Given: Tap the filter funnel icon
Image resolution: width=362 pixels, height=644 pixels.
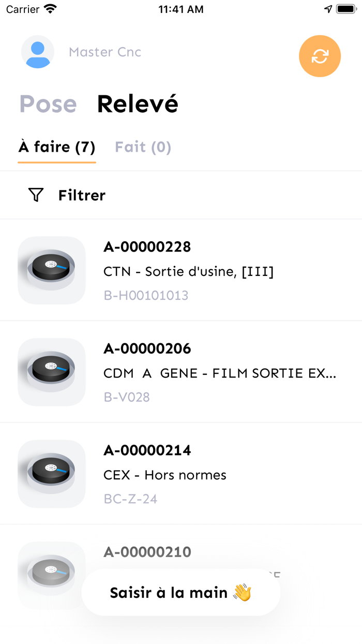Looking at the screenshot, I should tap(35, 195).
